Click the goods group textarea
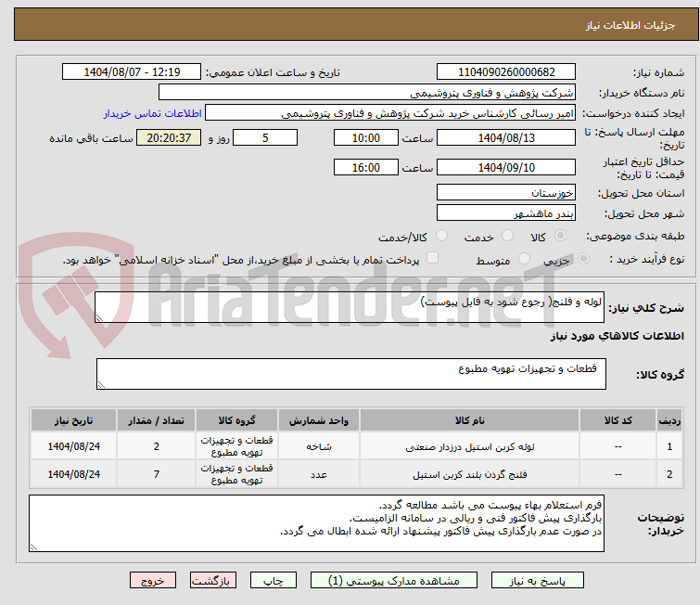 [x=350, y=374]
